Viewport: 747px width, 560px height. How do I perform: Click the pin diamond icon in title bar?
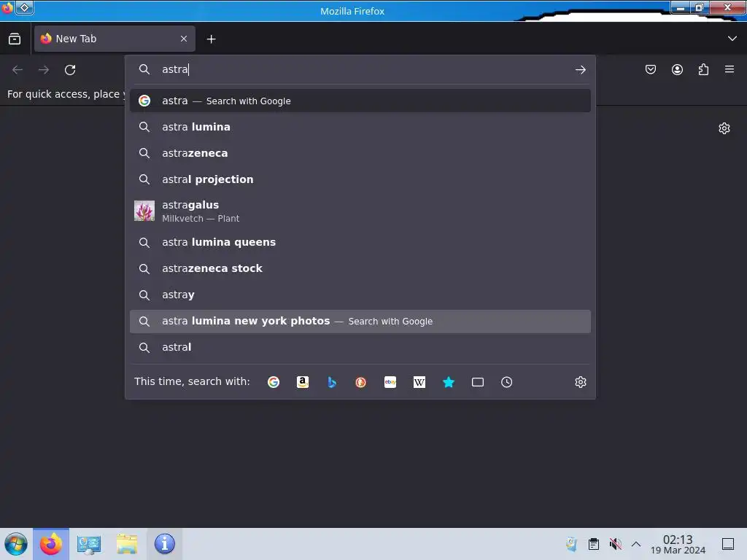[24, 7]
